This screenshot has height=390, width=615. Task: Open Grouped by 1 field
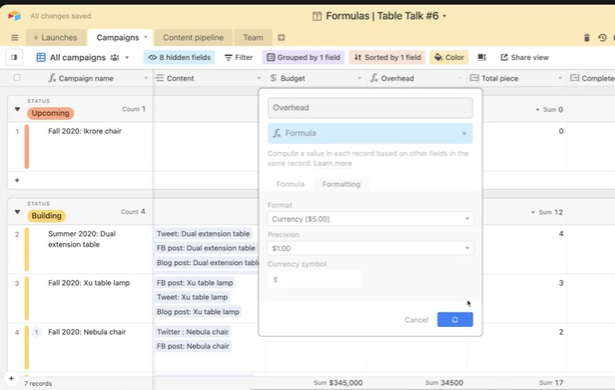[x=303, y=57]
